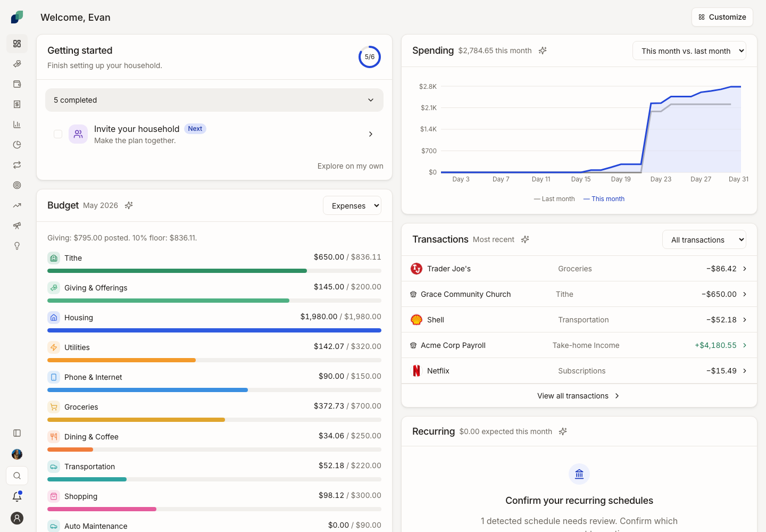Open the Expenses budget dropdown

click(x=352, y=206)
